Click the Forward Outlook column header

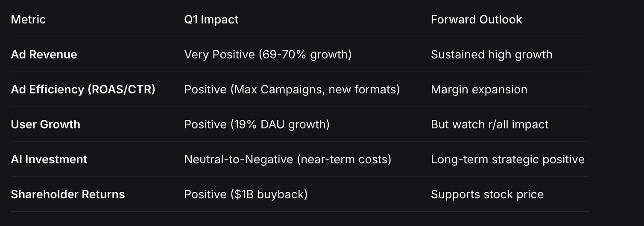tap(476, 20)
